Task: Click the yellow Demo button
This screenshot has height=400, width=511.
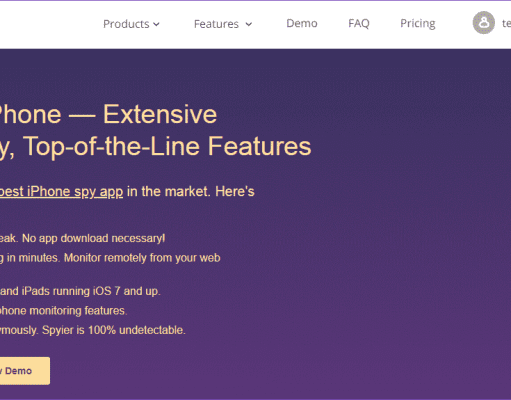Action: click(x=25, y=371)
